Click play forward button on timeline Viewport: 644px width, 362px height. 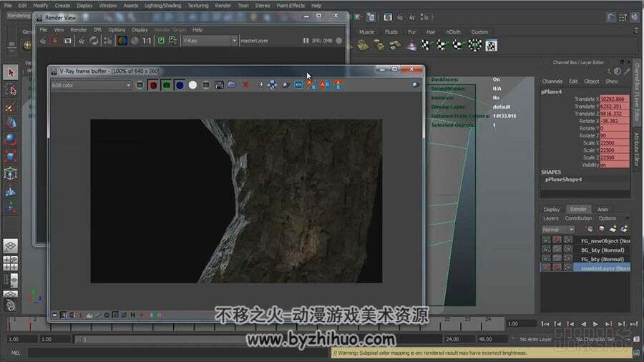596,324
